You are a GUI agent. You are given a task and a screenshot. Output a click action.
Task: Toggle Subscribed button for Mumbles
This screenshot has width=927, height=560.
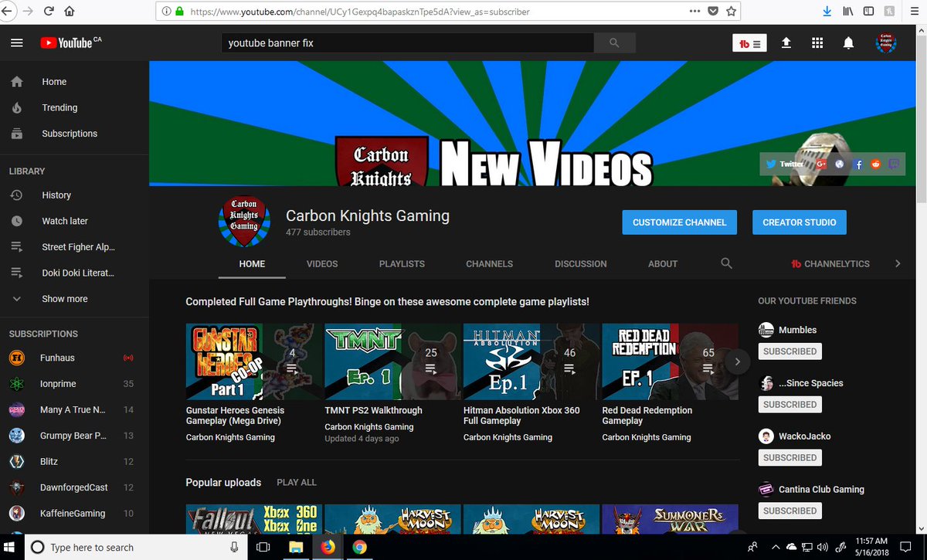(x=789, y=351)
